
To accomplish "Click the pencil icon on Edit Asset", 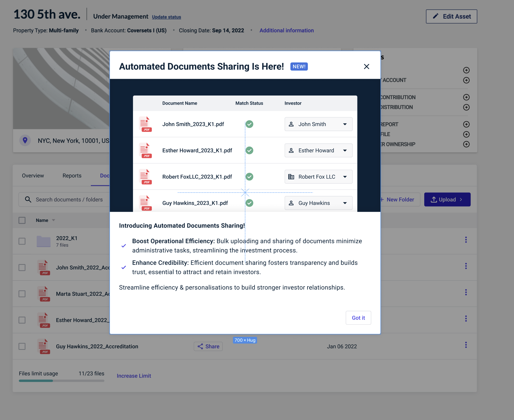I will pos(435,16).
